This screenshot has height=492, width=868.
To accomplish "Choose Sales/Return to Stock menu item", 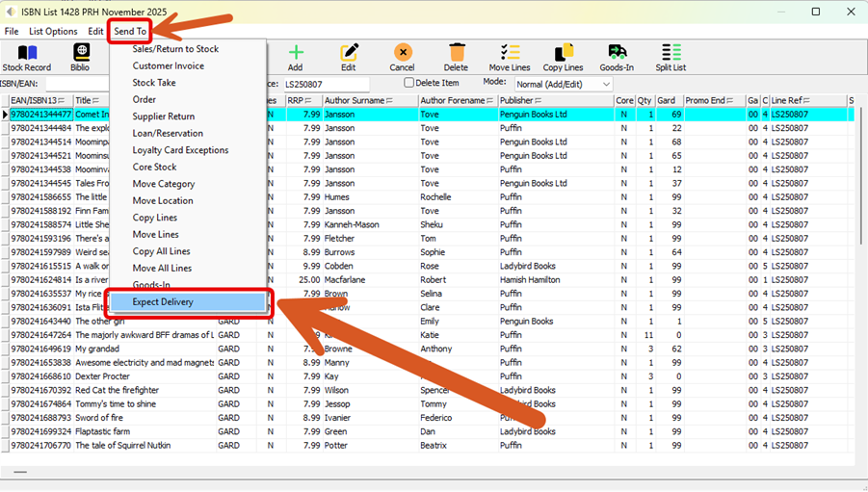I will coord(175,49).
